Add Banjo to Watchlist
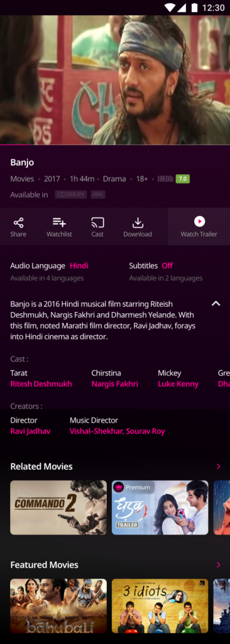The height and width of the screenshot is (644, 230). tap(59, 227)
